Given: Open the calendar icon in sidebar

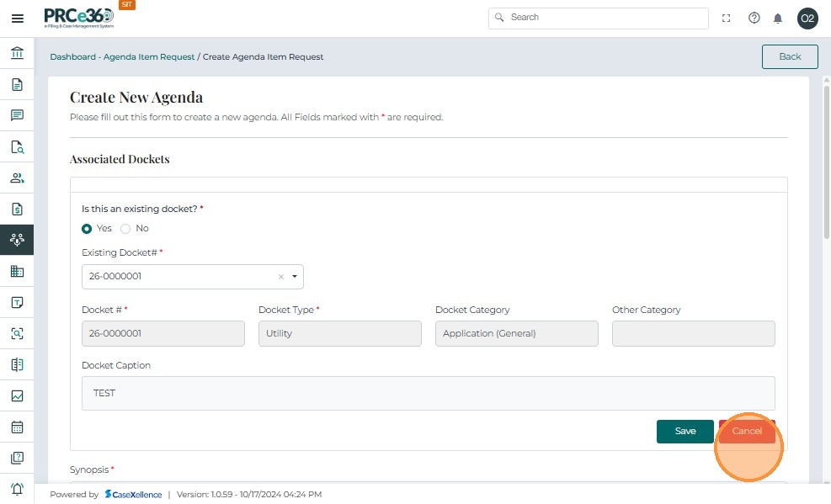Looking at the screenshot, I should [x=17, y=427].
